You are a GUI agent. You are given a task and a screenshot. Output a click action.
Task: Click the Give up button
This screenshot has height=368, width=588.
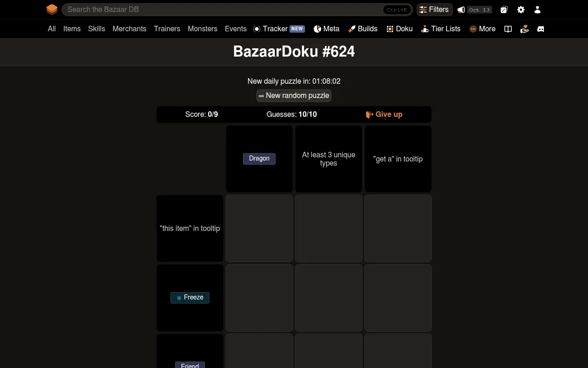[384, 115]
